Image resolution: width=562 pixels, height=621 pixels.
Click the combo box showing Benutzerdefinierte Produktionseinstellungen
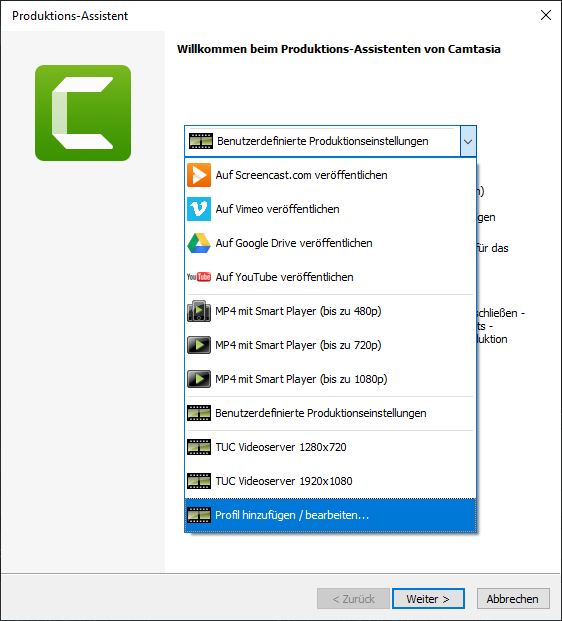pos(330,141)
